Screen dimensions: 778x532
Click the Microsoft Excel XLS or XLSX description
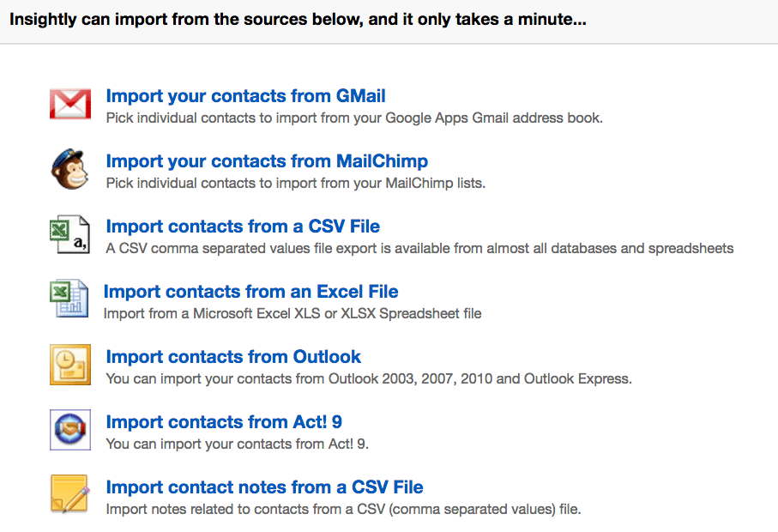click(292, 314)
